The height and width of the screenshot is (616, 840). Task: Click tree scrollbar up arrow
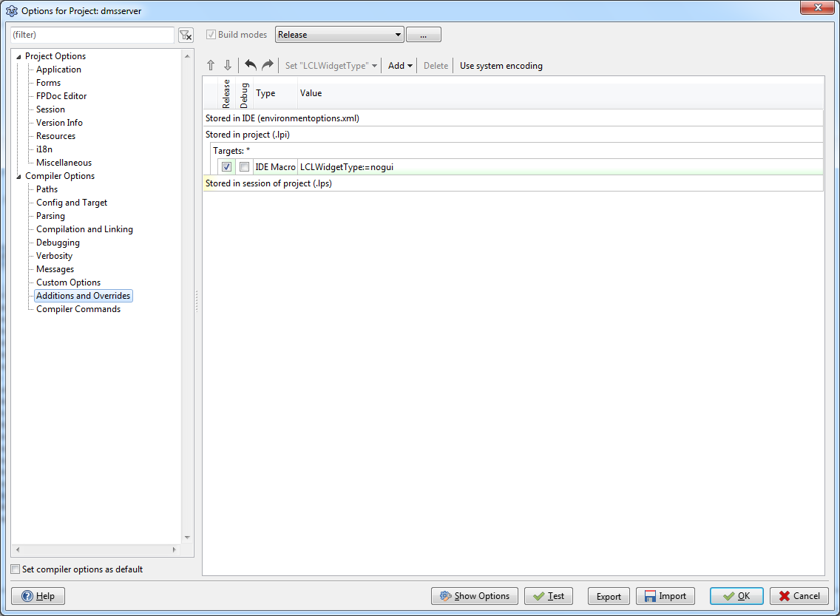point(187,55)
